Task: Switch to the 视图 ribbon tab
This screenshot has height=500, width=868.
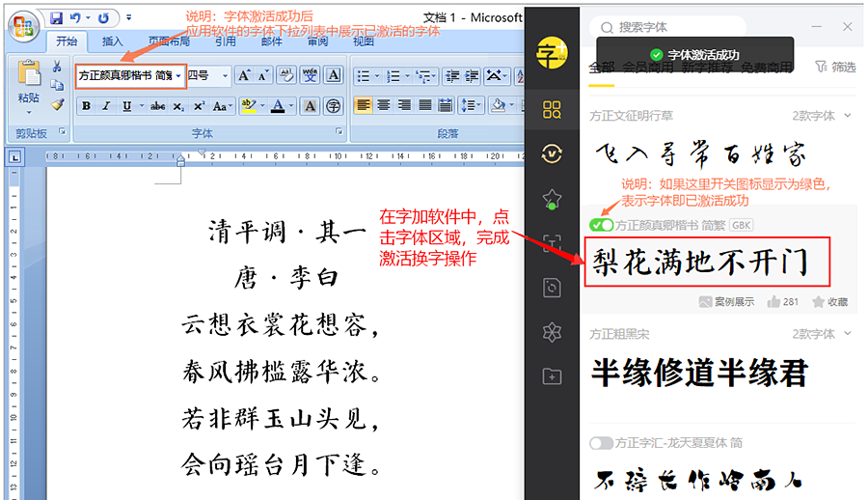Action: (363, 42)
